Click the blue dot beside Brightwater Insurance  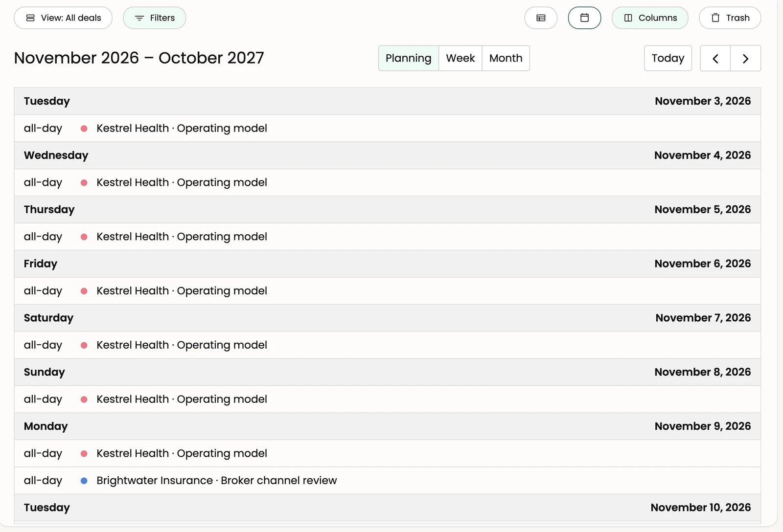pyautogui.click(x=84, y=481)
